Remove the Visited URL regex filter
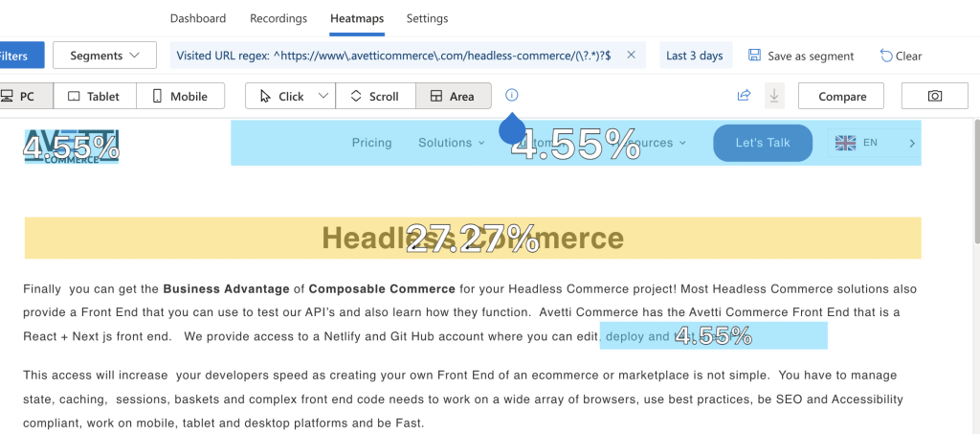The image size is (980, 434). [632, 55]
